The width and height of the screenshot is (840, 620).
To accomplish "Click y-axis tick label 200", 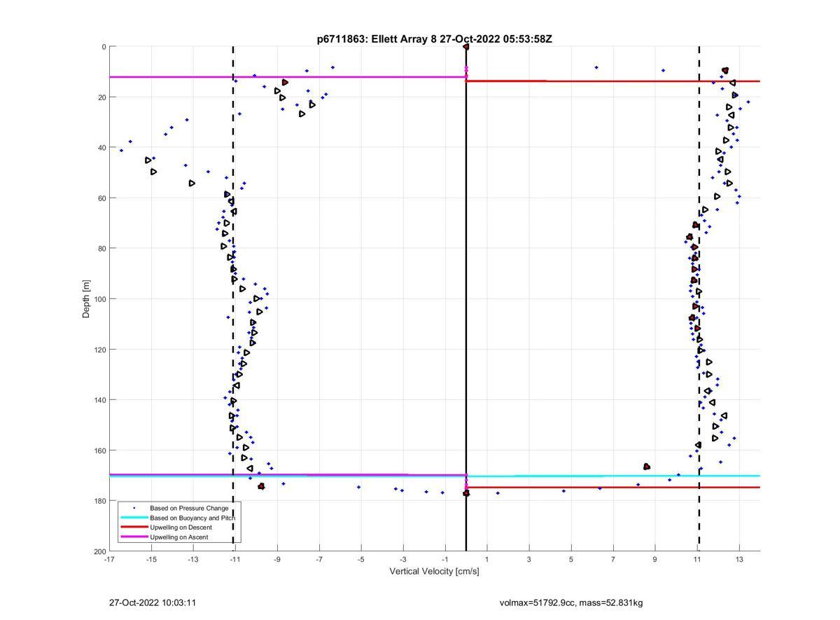I will click(x=99, y=551).
